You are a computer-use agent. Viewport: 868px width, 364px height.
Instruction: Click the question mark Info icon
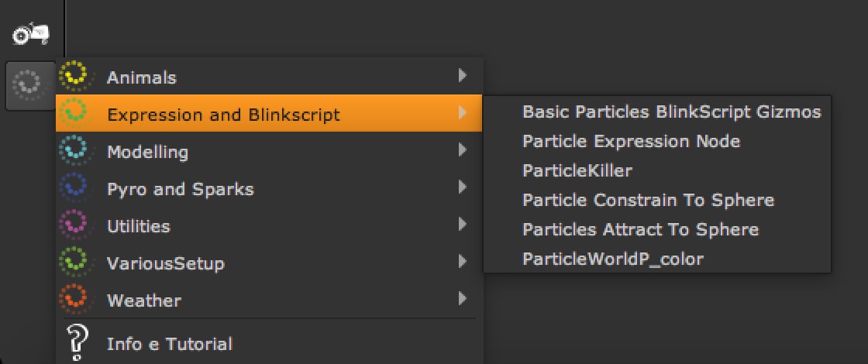pos(76,341)
